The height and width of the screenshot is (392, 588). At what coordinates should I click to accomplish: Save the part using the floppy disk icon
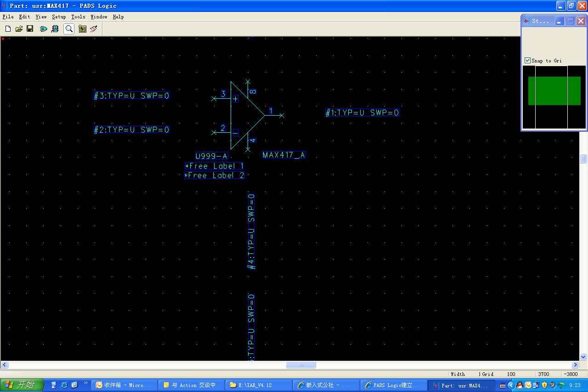(x=30, y=29)
